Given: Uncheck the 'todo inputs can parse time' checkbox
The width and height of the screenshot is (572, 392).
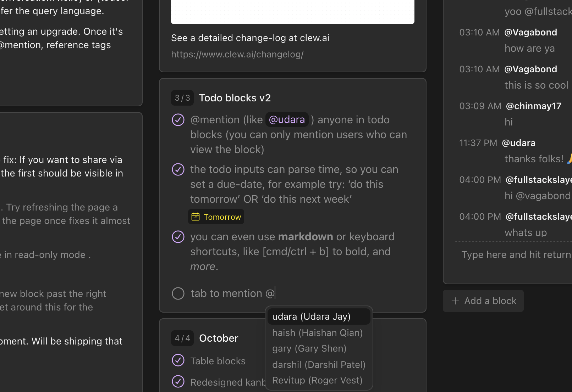Looking at the screenshot, I should [x=178, y=169].
